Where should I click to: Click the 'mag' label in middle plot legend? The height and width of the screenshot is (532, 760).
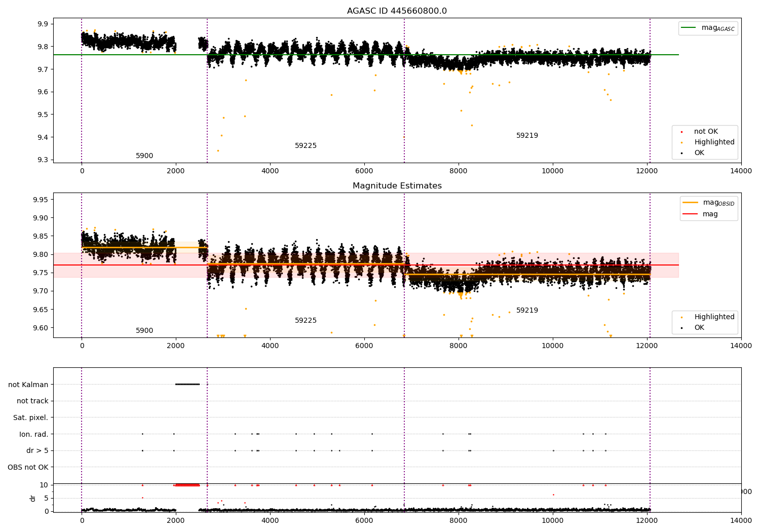pos(710,214)
